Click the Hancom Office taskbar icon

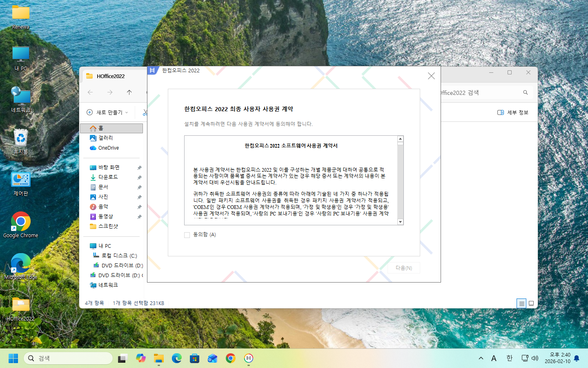pyautogui.click(x=248, y=358)
